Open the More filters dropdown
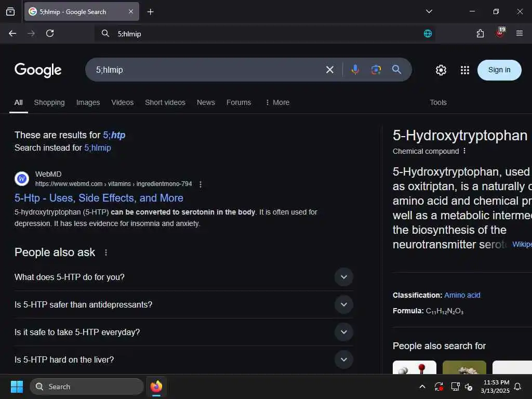The image size is (532, 399). tap(277, 102)
